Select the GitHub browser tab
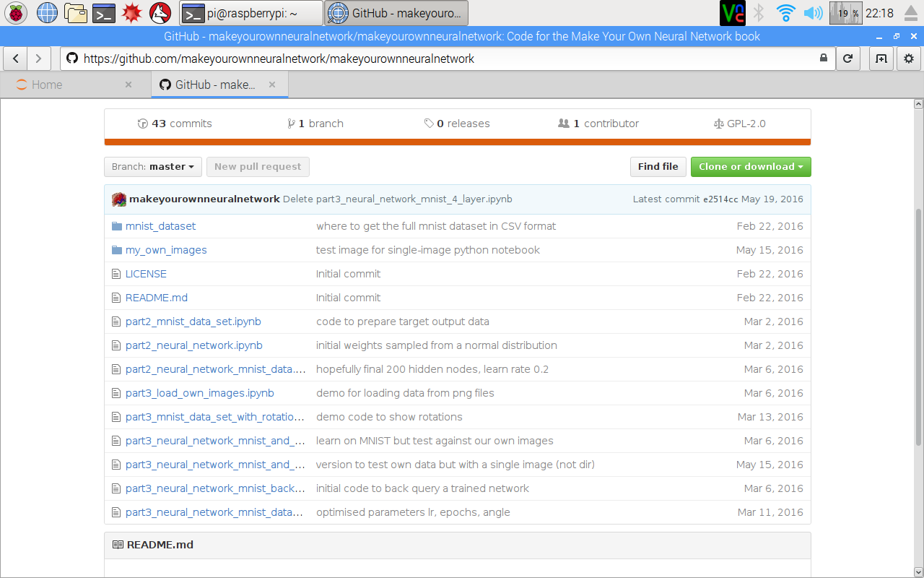The height and width of the screenshot is (578, 924). point(219,85)
